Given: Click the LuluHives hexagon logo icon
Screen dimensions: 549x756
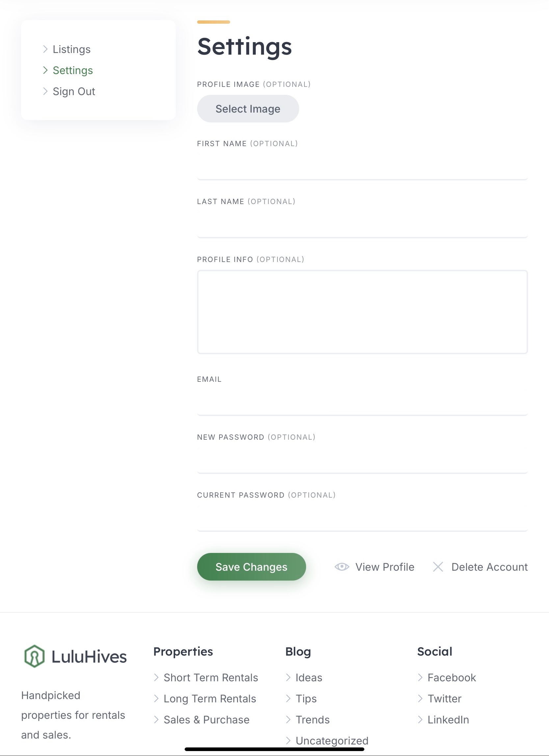Looking at the screenshot, I should 34,656.
